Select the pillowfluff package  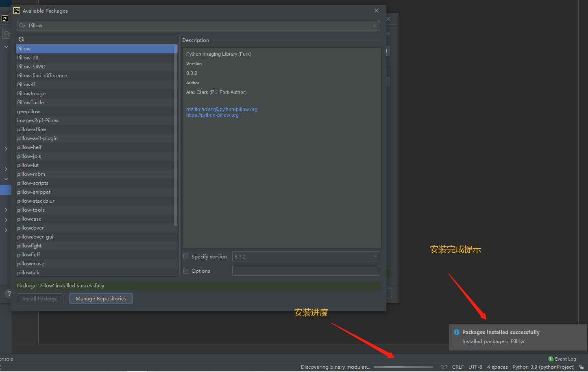click(x=95, y=255)
